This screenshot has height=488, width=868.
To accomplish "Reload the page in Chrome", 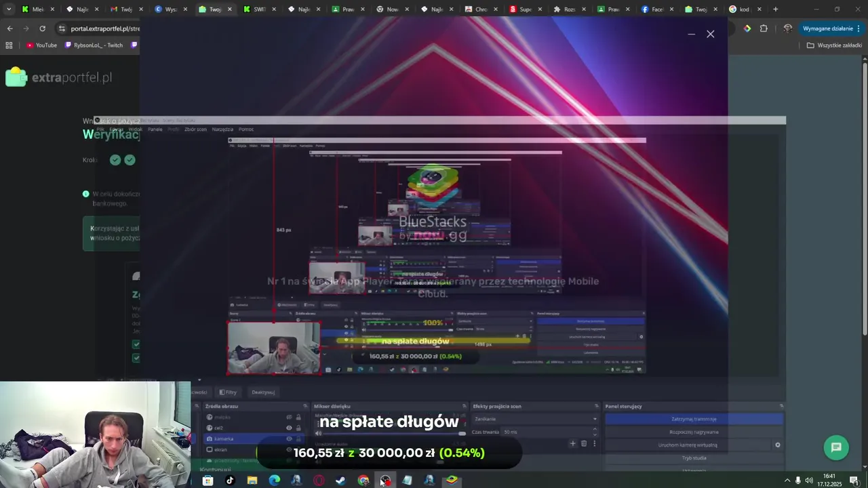I will pyautogui.click(x=42, y=28).
